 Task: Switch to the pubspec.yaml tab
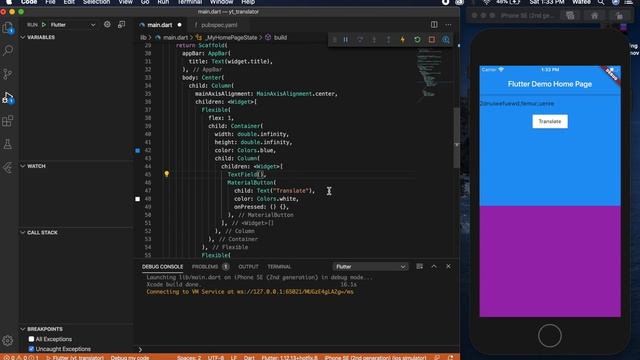(x=219, y=25)
